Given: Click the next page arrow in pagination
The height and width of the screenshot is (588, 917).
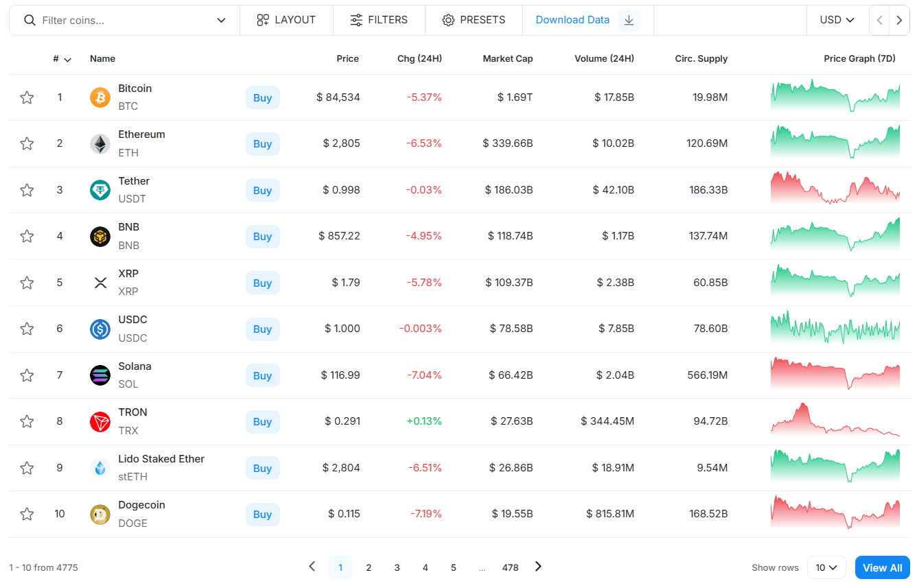Looking at the screenshot, I should click(538, 567).
